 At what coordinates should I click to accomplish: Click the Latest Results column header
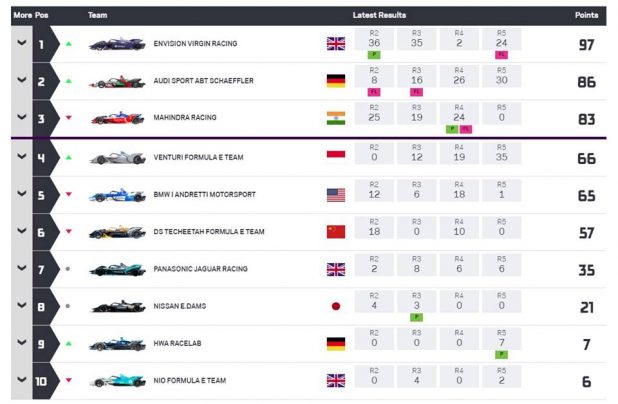pyautogui.click(x=379, y=15)
